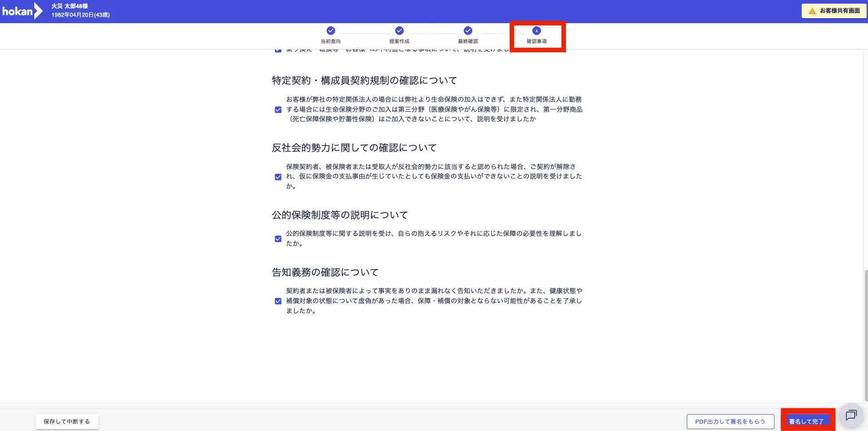868x431 pixels.
Task: Select the 確認事項 step label
Action: 536,41
